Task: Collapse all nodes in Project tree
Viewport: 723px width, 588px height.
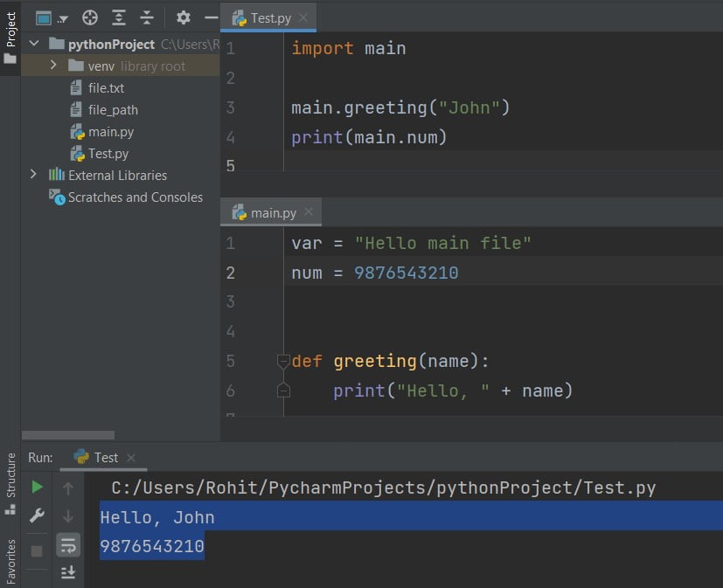Action: [x=147, y=17]
